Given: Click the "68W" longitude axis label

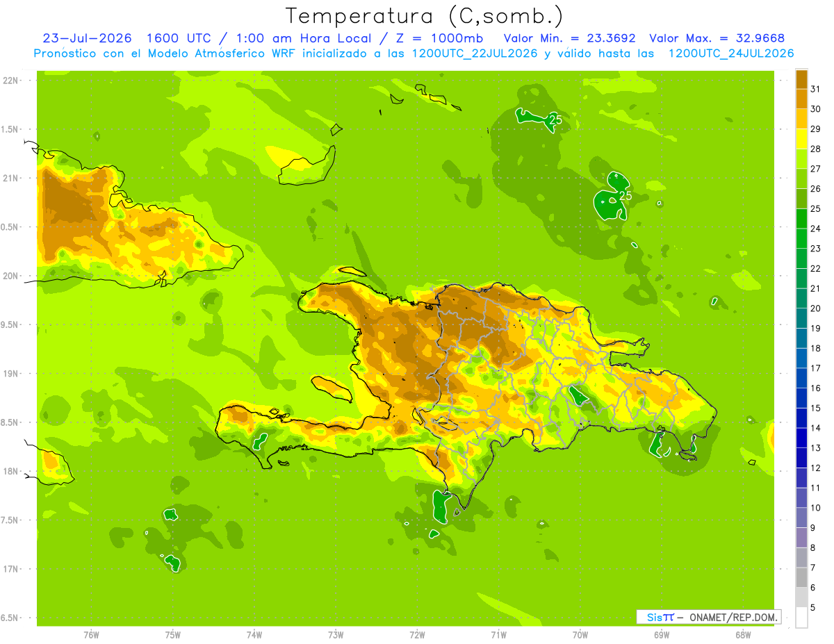Looking at the screenshot, I should click(x=743, y=634).
